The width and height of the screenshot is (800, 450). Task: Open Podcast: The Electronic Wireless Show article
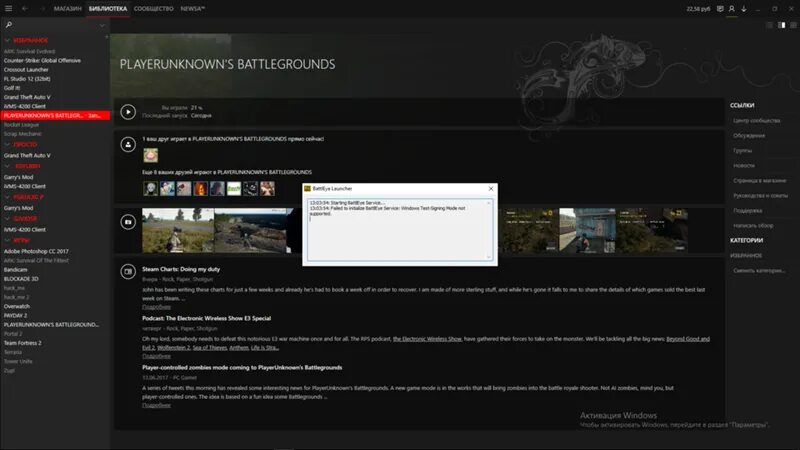click(207, 318)
